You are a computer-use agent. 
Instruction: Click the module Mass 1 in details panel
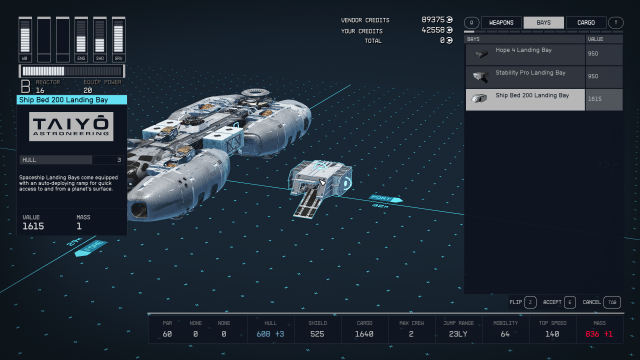[79, 226]
